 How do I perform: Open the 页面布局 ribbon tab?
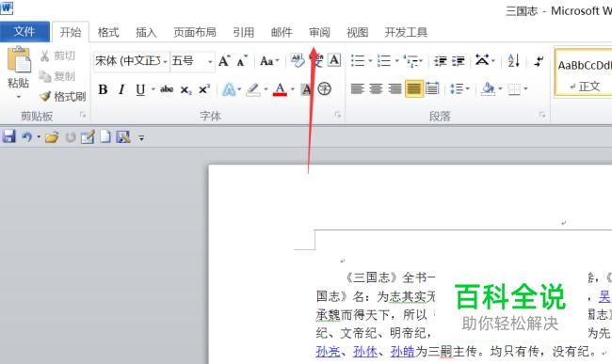(x=195, y=32)
